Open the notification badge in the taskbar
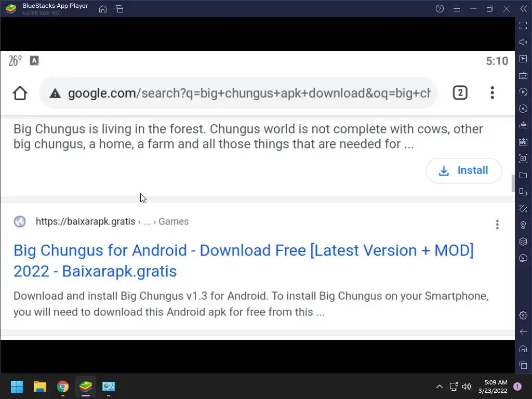532x399 pixels. click(517, 387)
